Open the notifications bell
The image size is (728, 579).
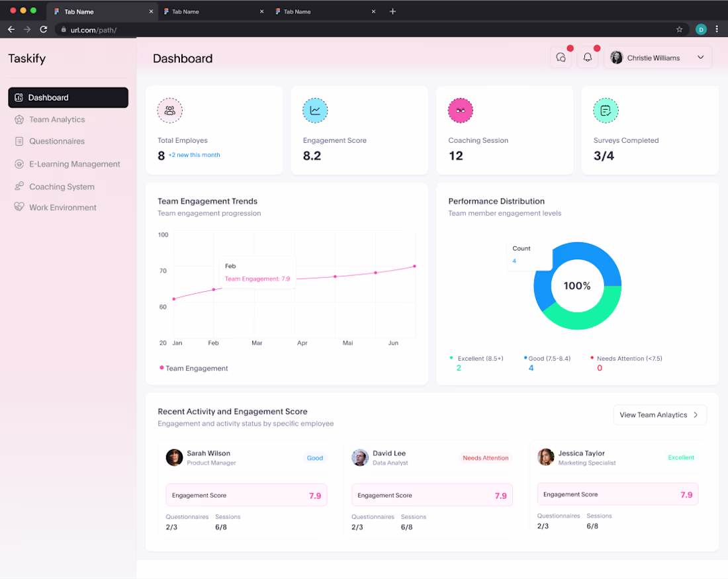[x=587, y=58]
